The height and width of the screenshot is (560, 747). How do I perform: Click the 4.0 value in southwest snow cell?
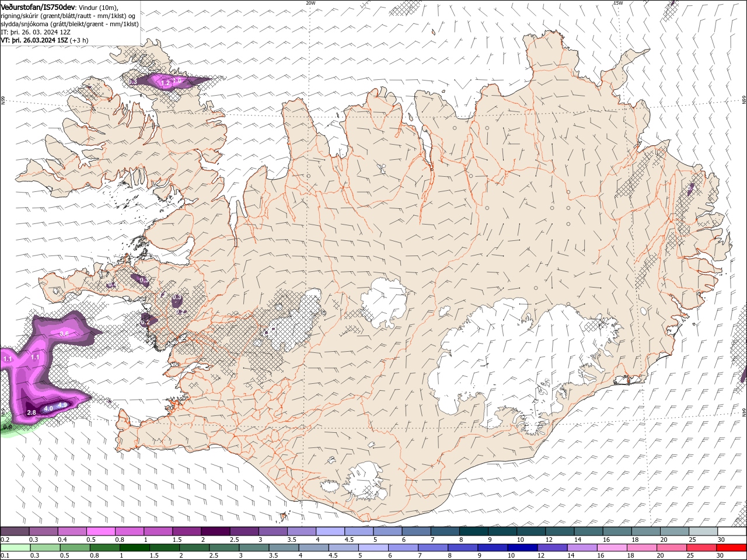(48, 408)
